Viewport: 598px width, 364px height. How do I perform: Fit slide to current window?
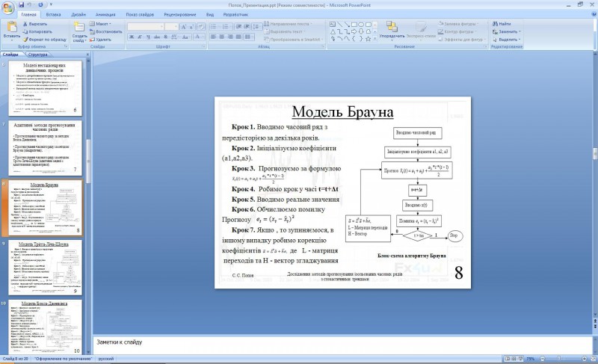click(x=593, y=359)
